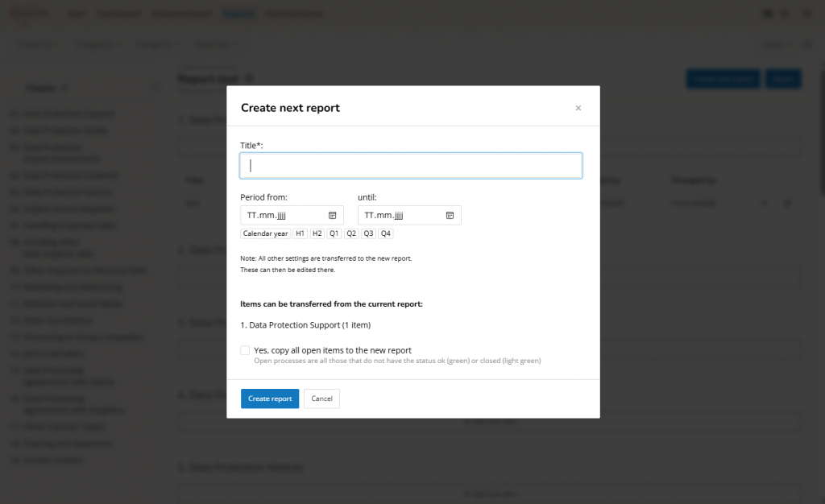Click the application logo in the top-left corner
The height and width of the screenshot is (504, 825).
tap(27, 13)
